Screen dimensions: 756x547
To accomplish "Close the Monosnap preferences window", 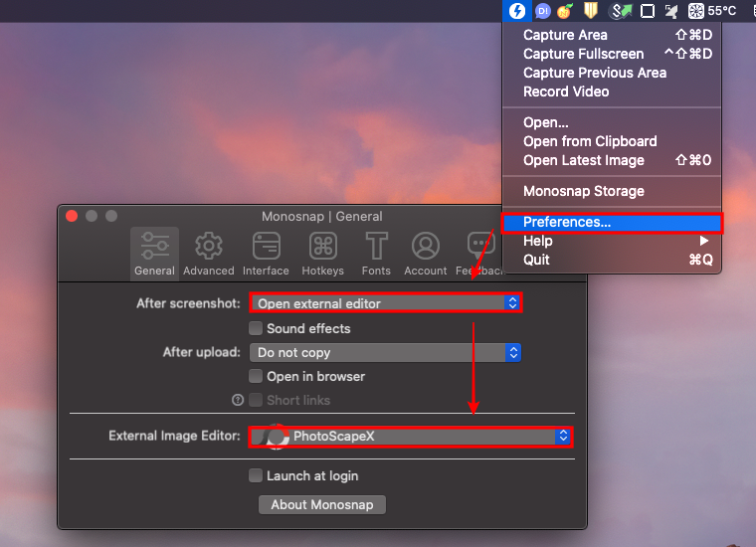I will (72, 216).
